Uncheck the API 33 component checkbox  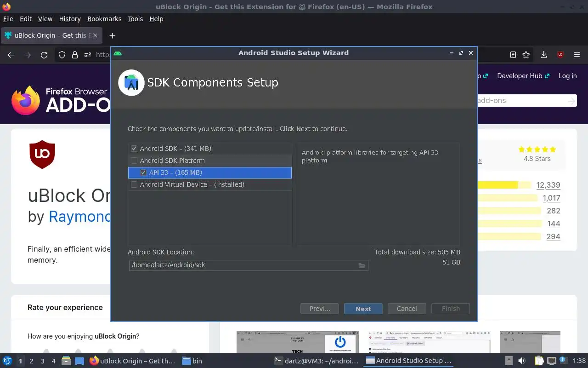(x=143, y=172)
